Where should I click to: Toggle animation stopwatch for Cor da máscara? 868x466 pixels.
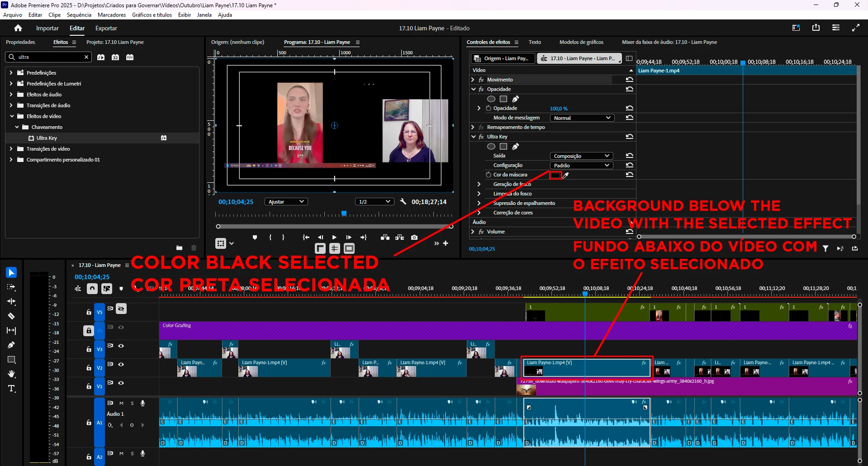click(489, 175)
